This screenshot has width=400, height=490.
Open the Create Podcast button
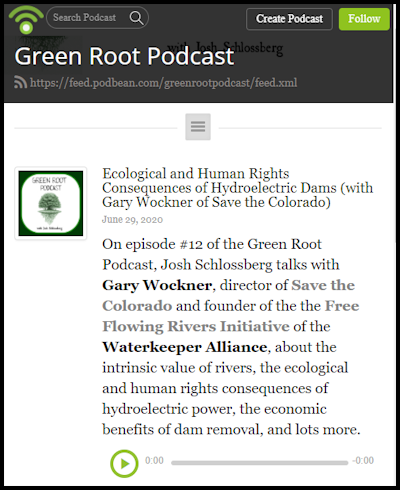point(289,19)
